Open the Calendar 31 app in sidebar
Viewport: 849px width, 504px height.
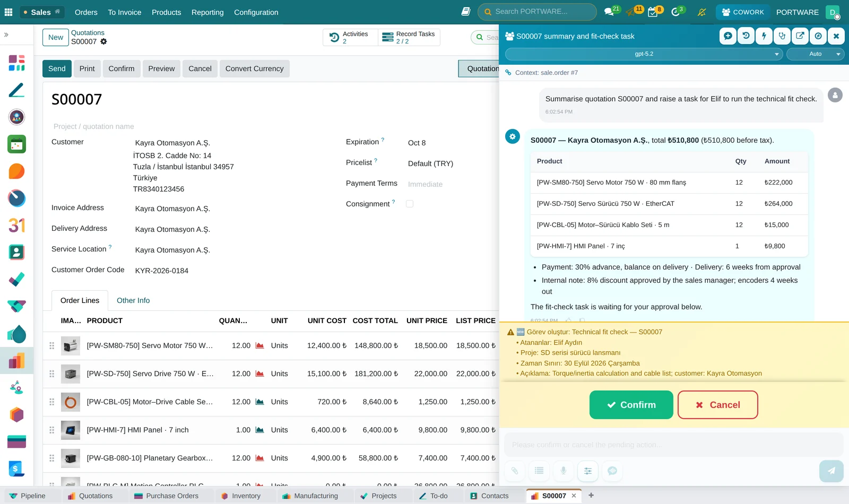coord(16,225)
